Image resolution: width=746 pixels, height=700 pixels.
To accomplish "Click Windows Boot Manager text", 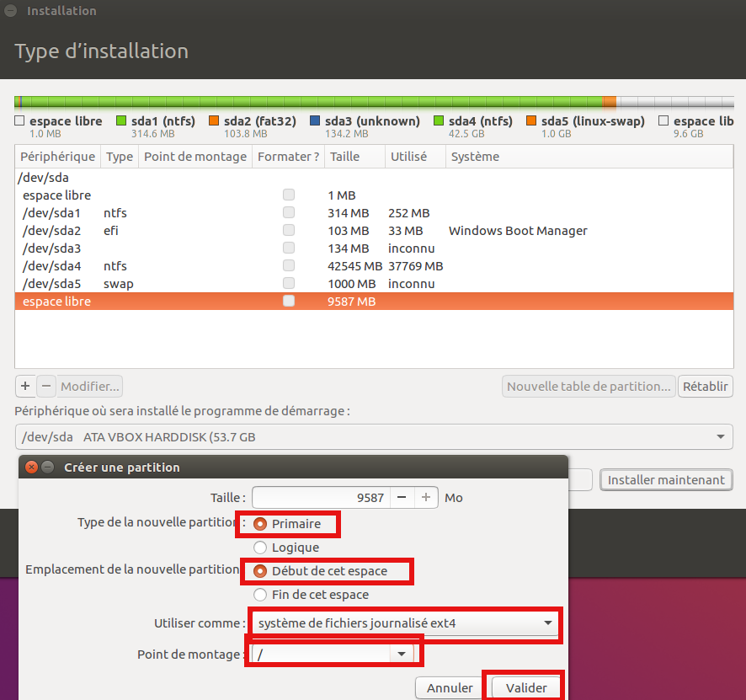I will point(518,231).
